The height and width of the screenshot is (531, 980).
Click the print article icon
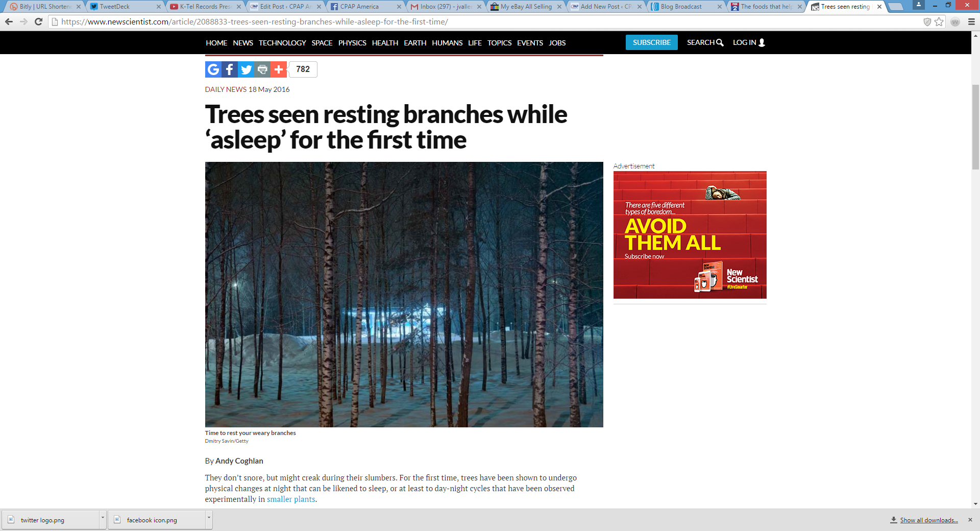[x=262, y=69]
